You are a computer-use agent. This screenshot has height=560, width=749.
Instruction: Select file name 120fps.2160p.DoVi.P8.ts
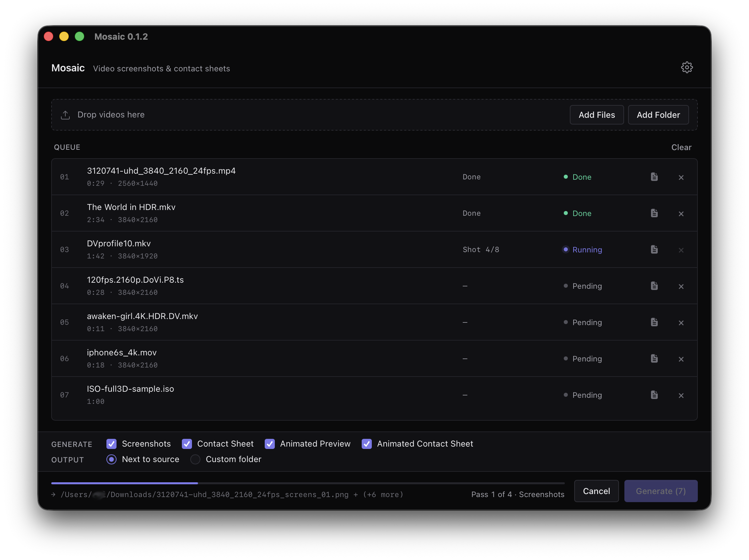click(135, 280)
